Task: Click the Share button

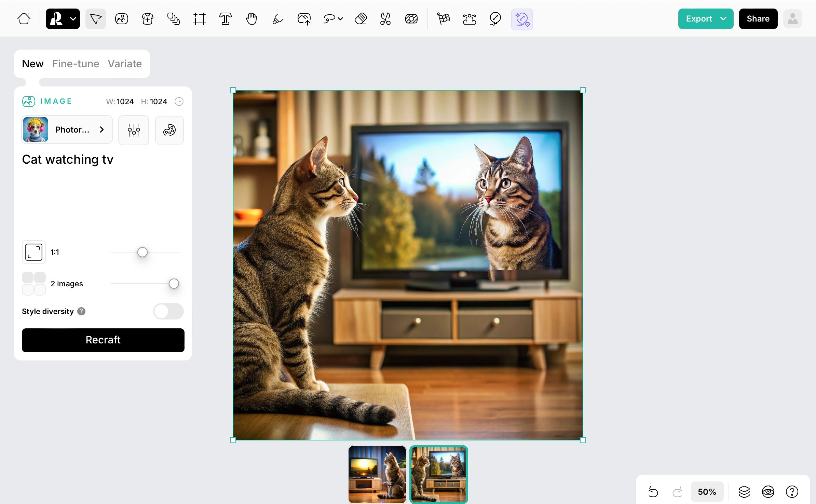Action: (758, 19)
